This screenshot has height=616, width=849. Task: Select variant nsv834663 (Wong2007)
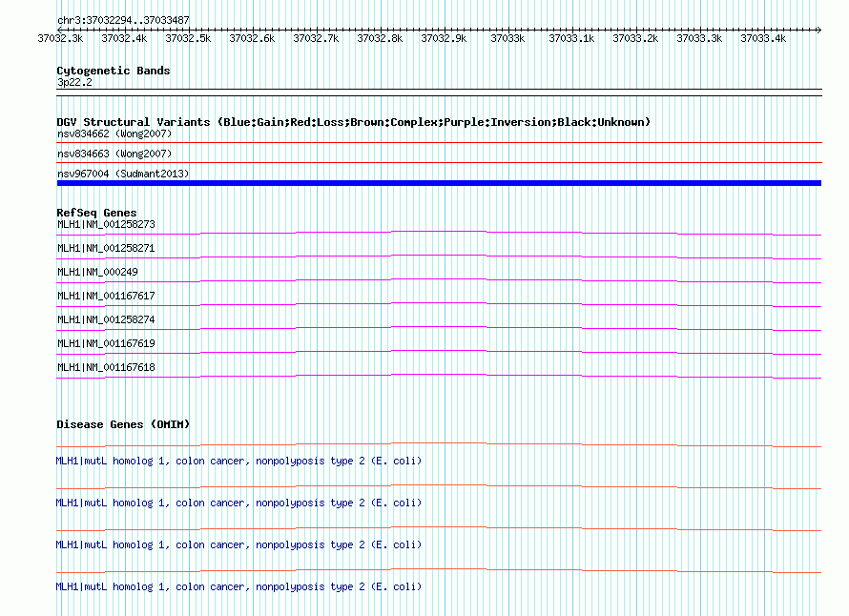114,154
